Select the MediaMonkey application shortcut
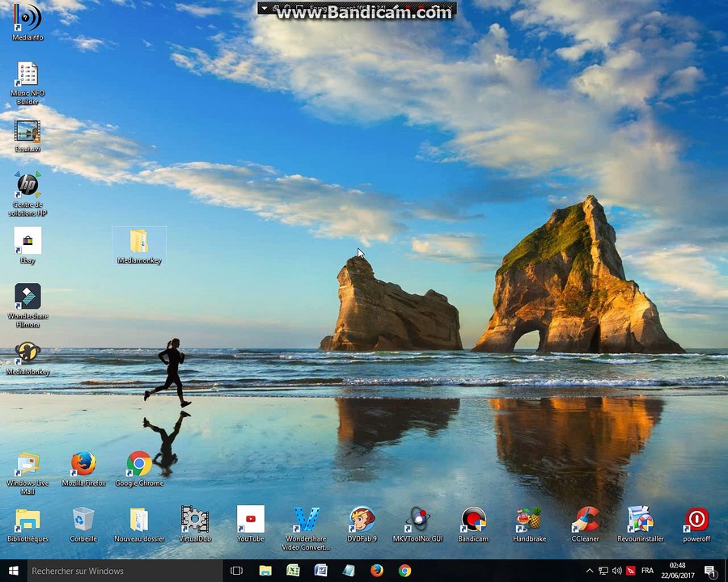 coord(28,358)
